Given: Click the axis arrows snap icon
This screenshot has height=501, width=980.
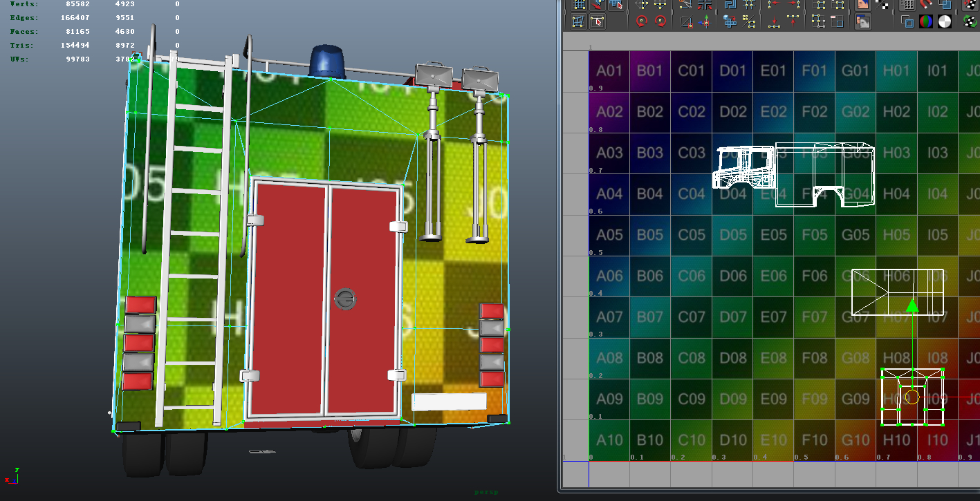Looking at the screenshot, I should (705, 21).
